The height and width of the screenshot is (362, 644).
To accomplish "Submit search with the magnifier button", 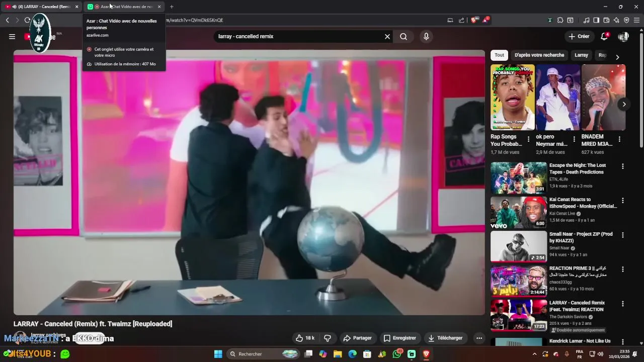I will pyautogui.click(x=404, y=36).
